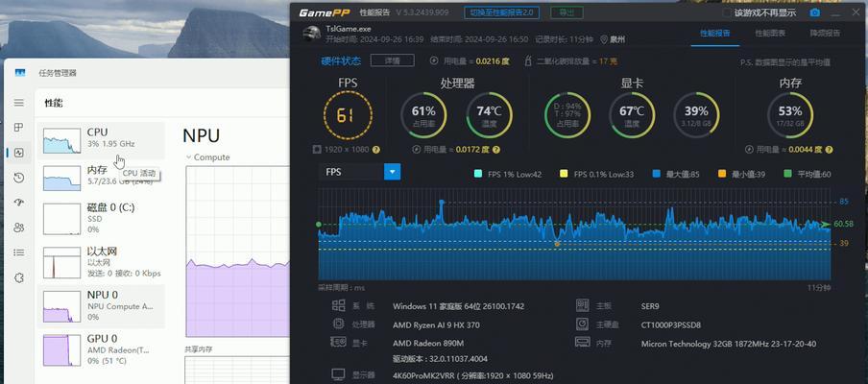Click the location pin icon beside 泉州
The width and height of the screenshot is (868, 384).
[603, 39]
